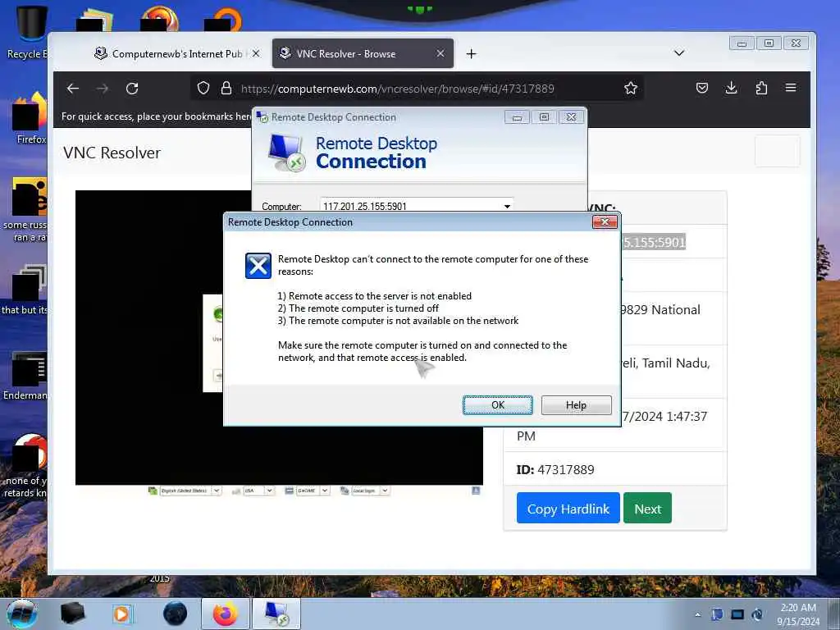
Task: Open the Firefox downloads icon
Action: click(x=731, y=89)
